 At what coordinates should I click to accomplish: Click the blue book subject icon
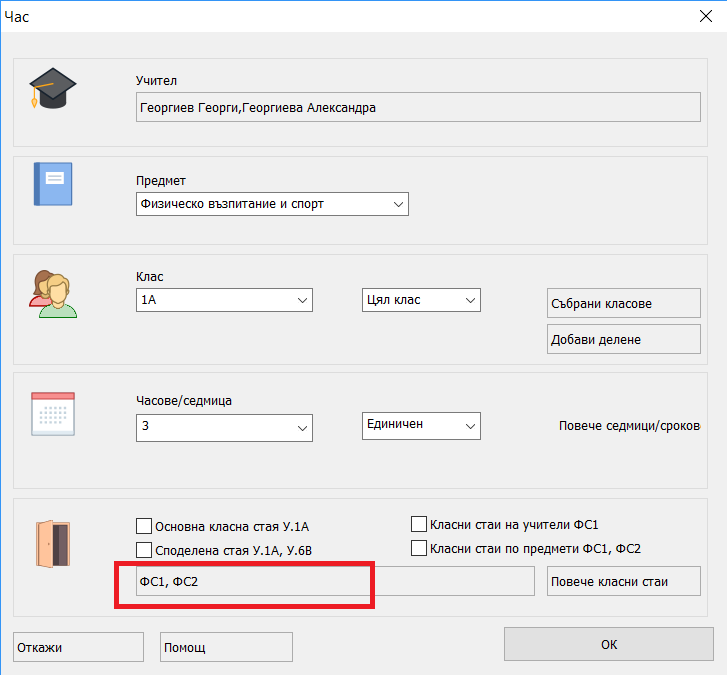click(54, 184)
